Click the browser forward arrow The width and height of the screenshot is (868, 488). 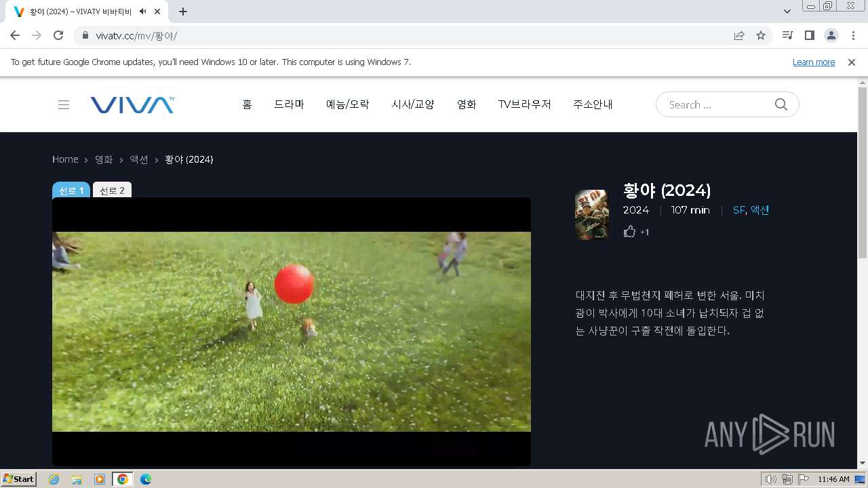[37, 35]
